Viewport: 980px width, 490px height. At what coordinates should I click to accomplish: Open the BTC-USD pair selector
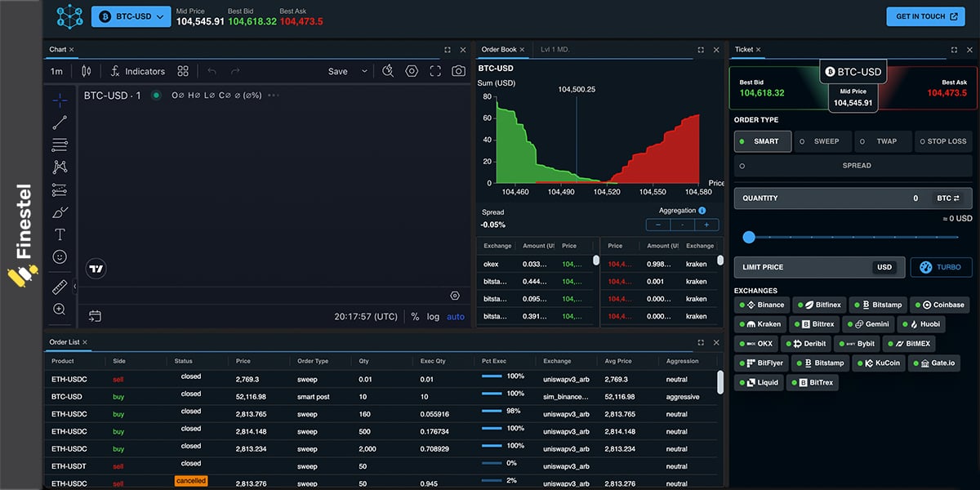(x=131, y=16)
